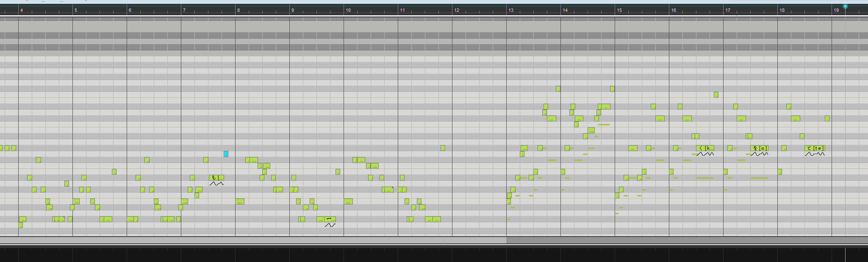The image size is (868, 262).
Task: Select the lone note in measure 11
Action: click(443, 148)
